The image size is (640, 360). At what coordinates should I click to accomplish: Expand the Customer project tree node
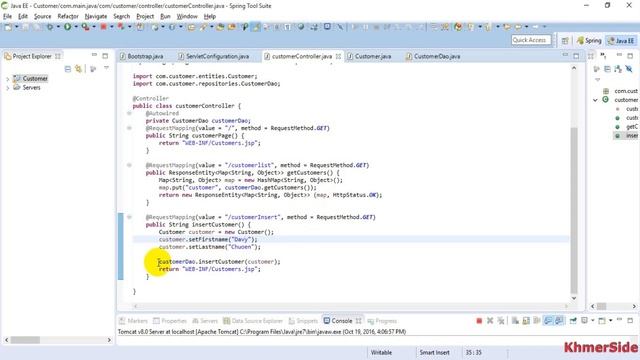click(x=7, y=79)
